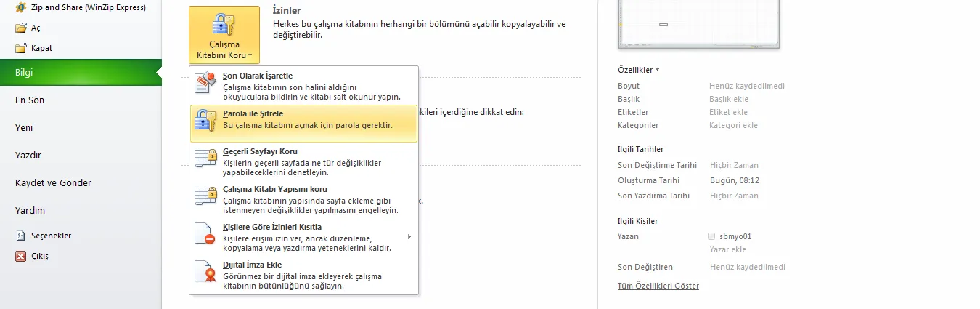Click the Çıkış red exit icon
This screenshot has width=980, height=309.
pyautogui.click(x=20, y=256)
